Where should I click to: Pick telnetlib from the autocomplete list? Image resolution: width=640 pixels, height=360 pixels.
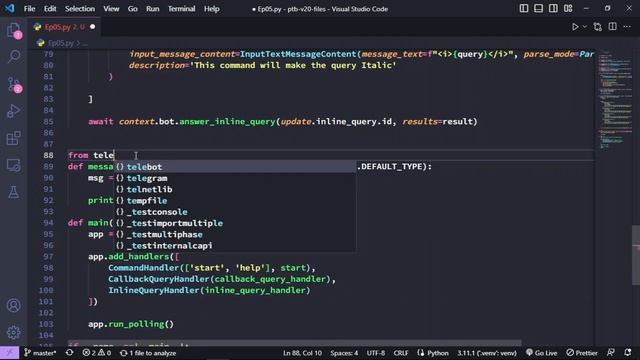[x=236, y=189]
